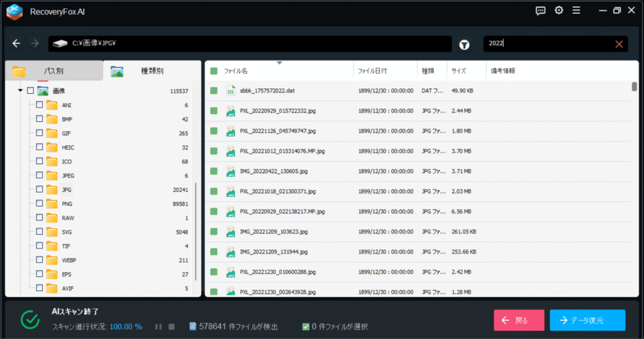644x339 pixels.
Task: Switch to パス別 tab
Action: click(54, 70)
